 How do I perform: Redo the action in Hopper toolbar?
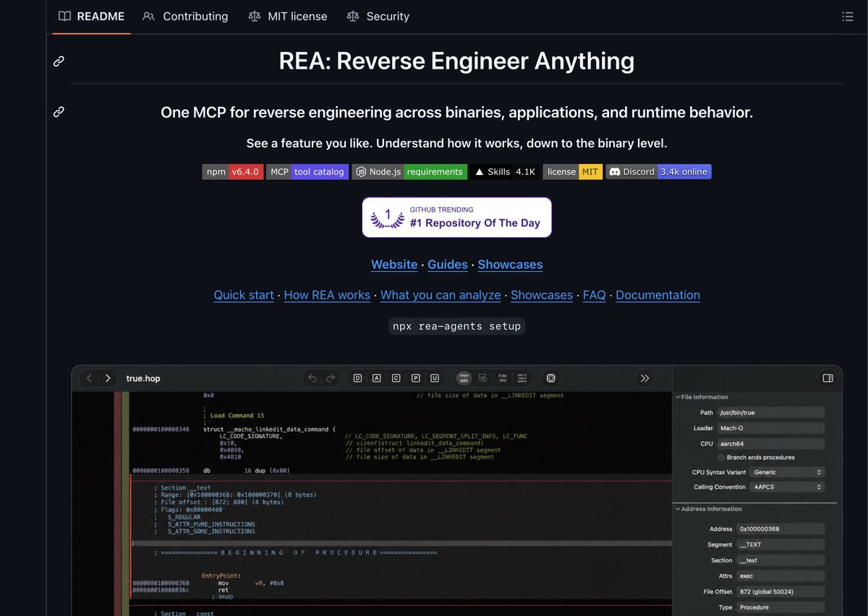[x=331, y=378]
